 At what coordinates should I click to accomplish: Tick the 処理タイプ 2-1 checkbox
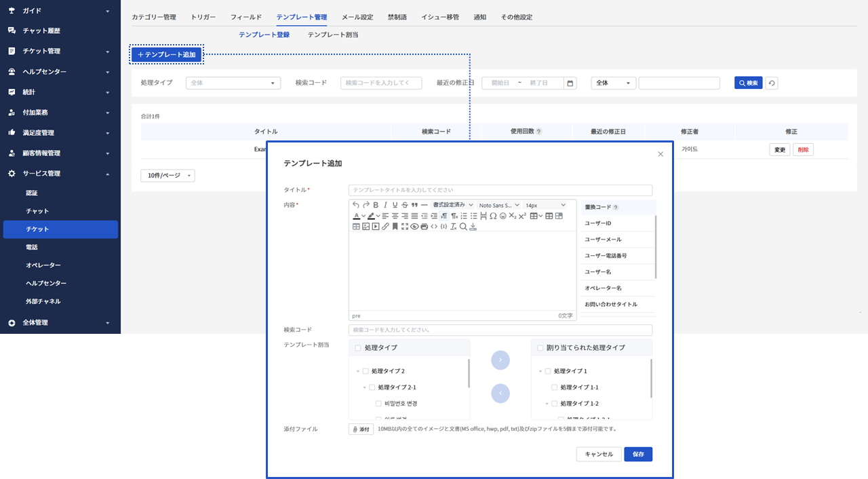click(x=372, y=387)
